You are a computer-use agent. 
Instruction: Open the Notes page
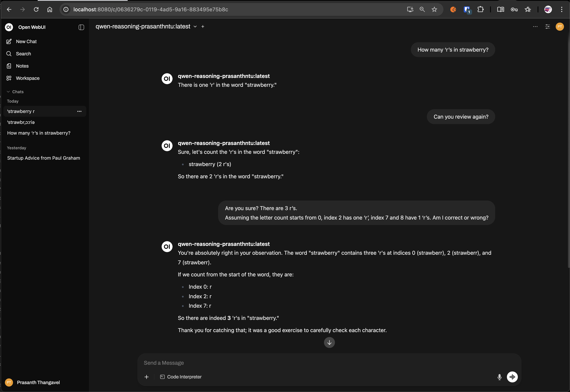coord(22,66)
